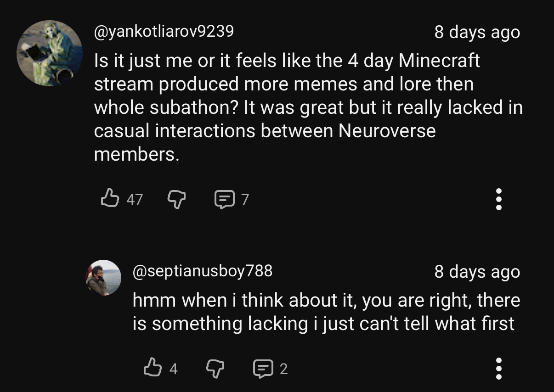Dislike the comment by @yankotliarov9239
Image resolution: width=554 pixels, height=392 pixels.
click(x=176, y=199)
